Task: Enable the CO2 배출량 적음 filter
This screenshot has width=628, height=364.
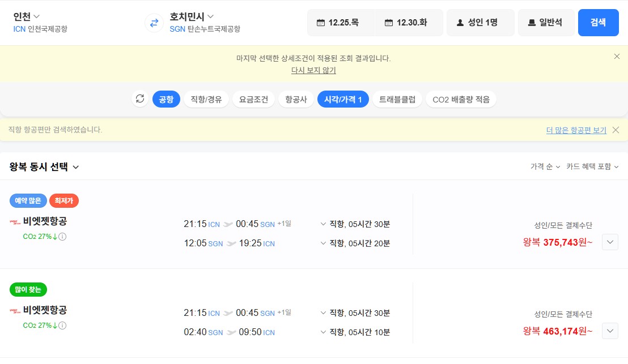Action: [461, 99]
